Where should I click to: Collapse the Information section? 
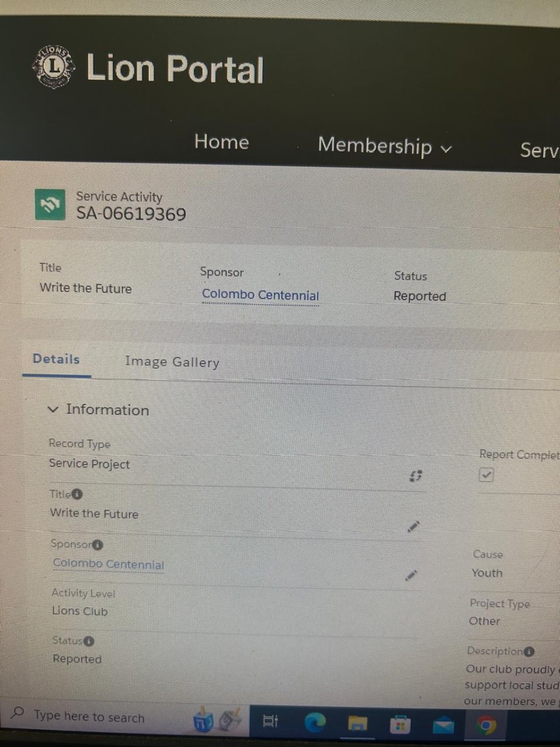(53, 409)
